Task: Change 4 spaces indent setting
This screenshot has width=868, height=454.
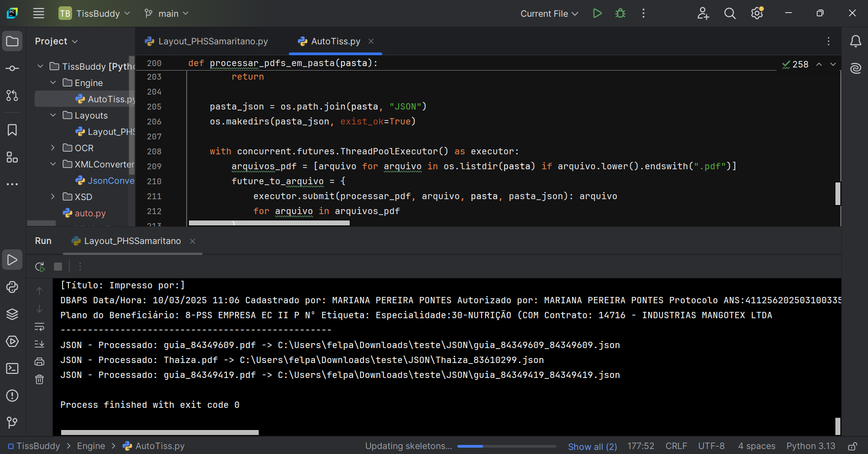Action: click(757, 446)
